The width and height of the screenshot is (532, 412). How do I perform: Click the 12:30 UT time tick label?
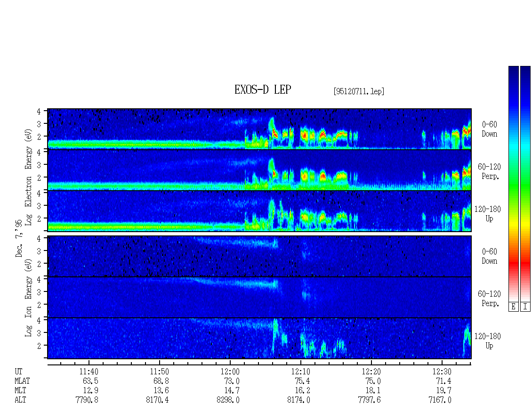442,372
